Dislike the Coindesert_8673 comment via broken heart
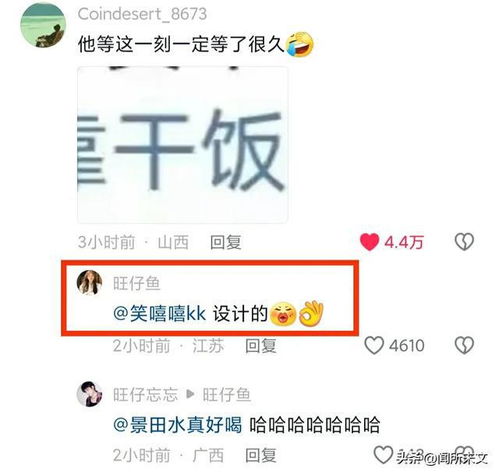The width and height of the screenshot is (499, 476). coord(464,242)
